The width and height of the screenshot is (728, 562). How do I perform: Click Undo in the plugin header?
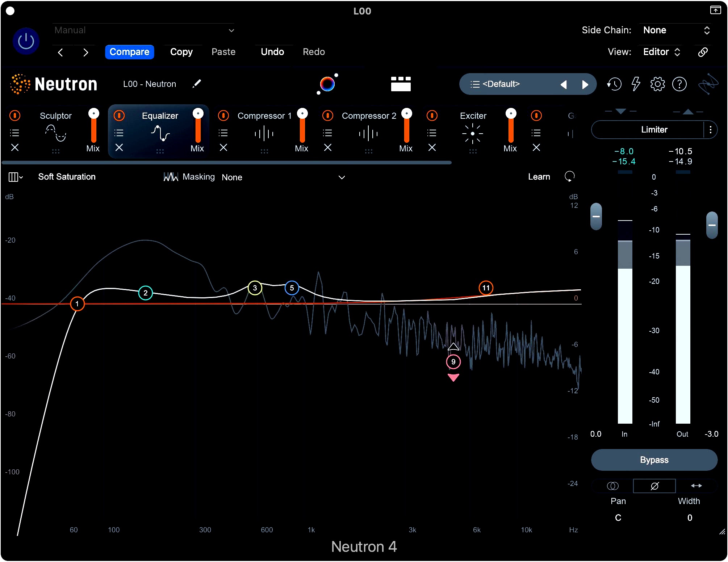pos(272,52)
